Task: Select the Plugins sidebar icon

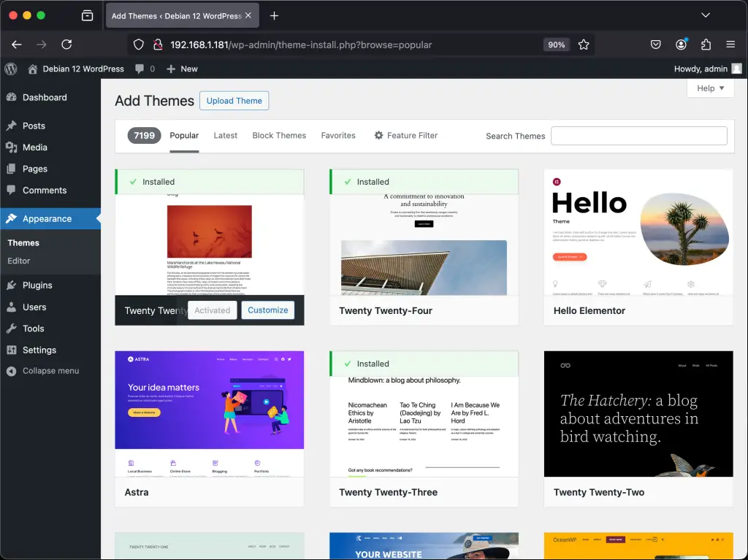Action: point(15,285)
